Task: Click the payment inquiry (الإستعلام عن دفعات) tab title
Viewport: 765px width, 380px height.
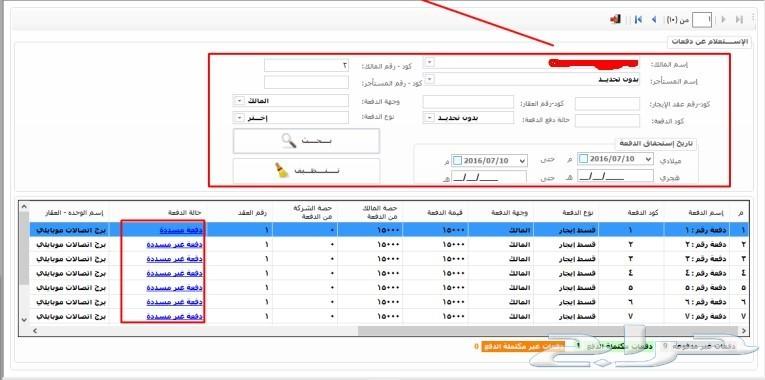Action: point(709,41)
